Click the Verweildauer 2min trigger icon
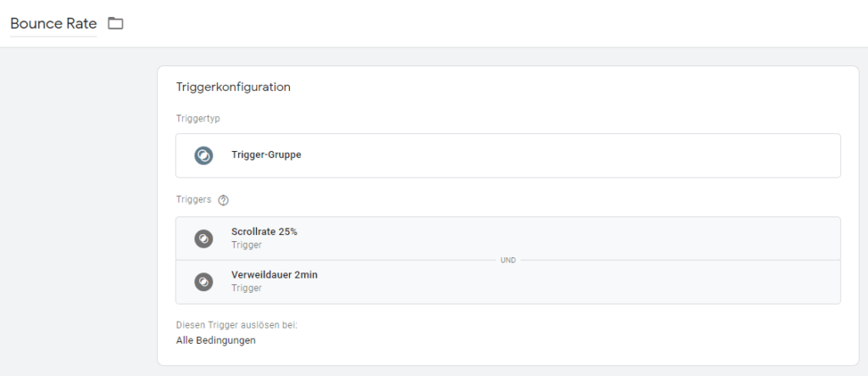Screen dimensions: 868x376 point(203,282)
